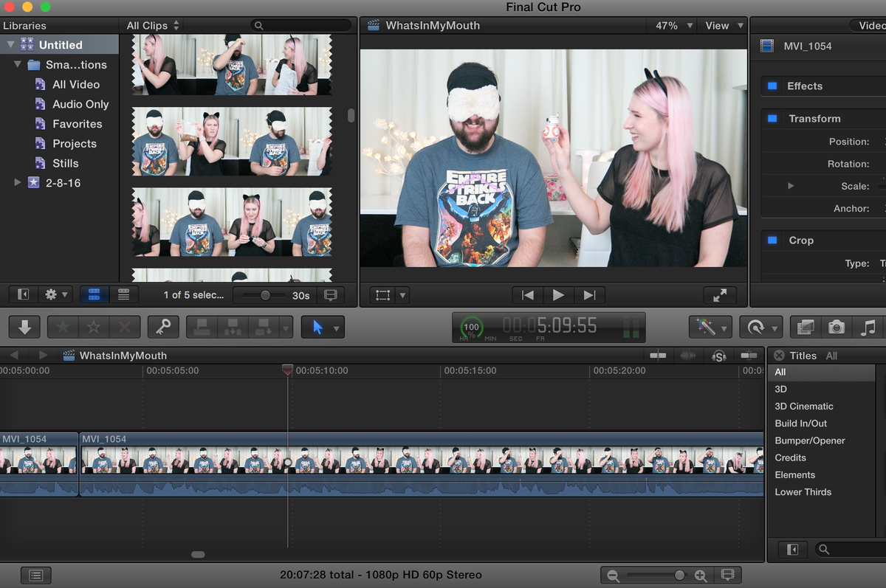886x588 pixels.
Task: Reject the selection with red X button
Action: click(125, 327)
